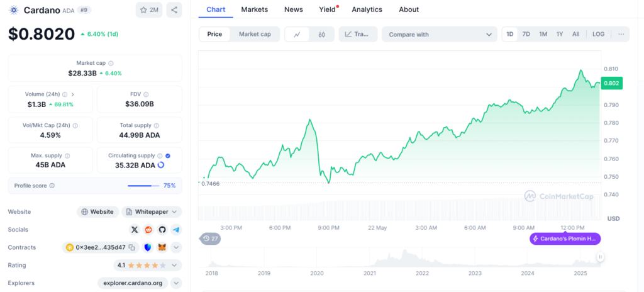
Task: Add Cardano to watchlist star button
Action: 148,10
